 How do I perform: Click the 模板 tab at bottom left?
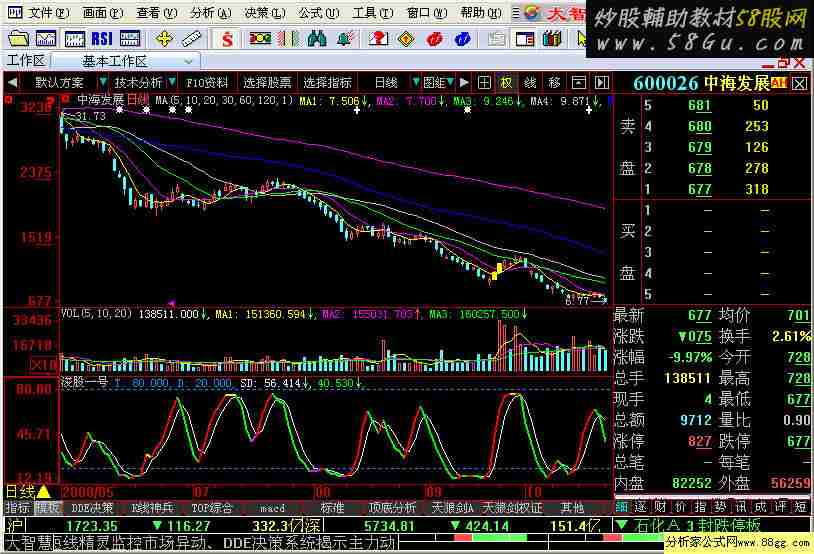click(48, 507)
